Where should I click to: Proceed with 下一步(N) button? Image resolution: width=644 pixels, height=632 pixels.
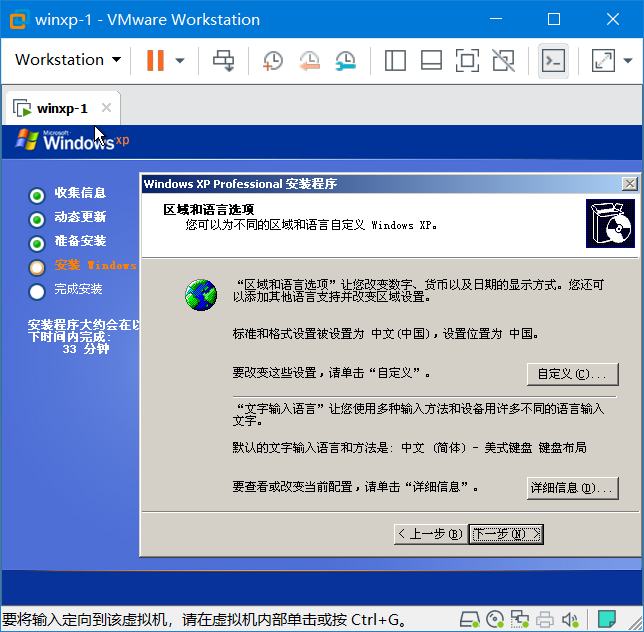click(506, 534)
